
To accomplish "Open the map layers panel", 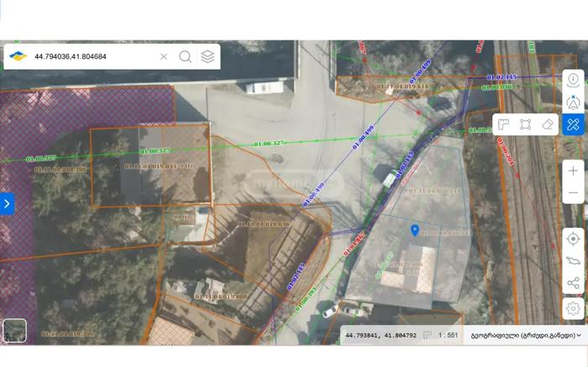I will [x=207, y=56].
